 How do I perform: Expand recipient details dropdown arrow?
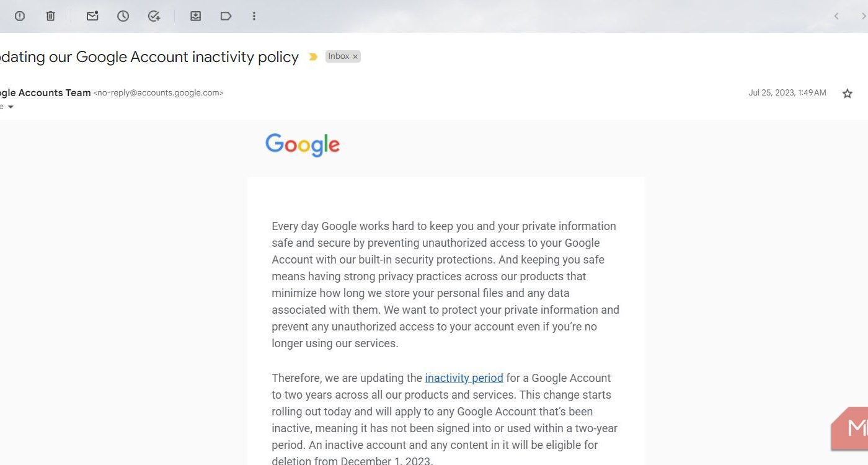tap(11, 107)
